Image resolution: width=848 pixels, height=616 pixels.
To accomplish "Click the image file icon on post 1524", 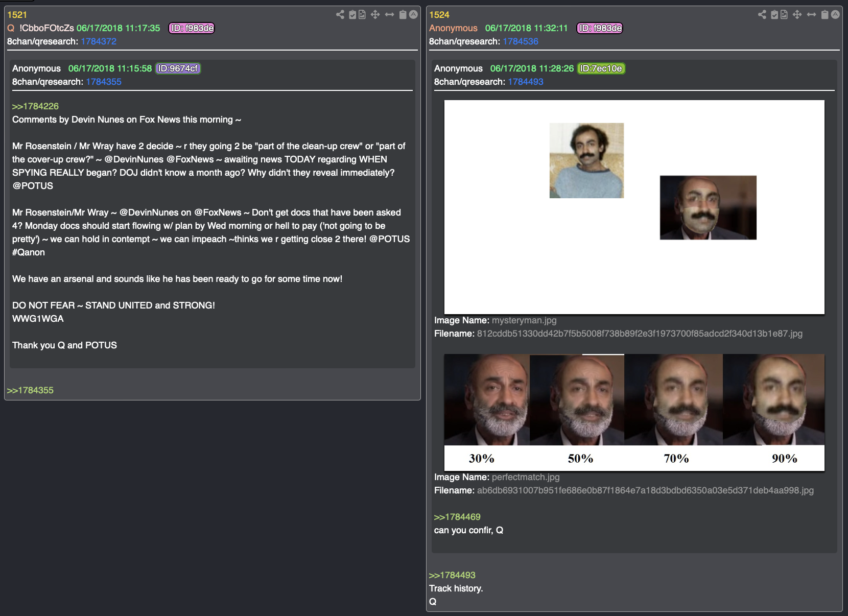I will [x=784, y=14].
